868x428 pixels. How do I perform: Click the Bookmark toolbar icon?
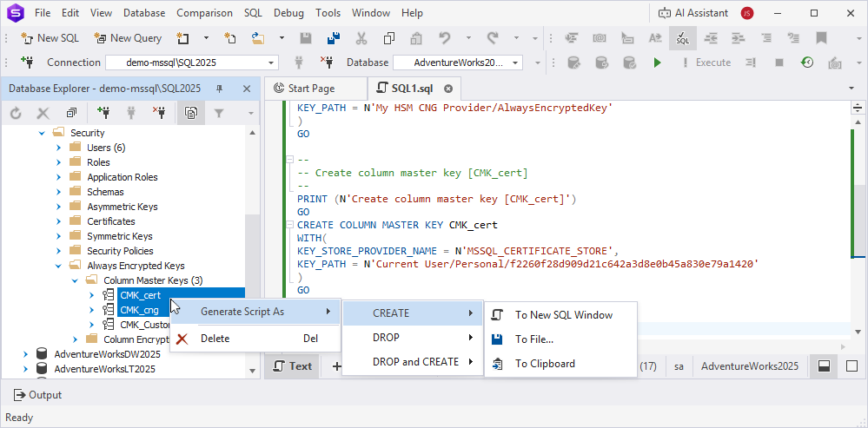coord(821,38)
